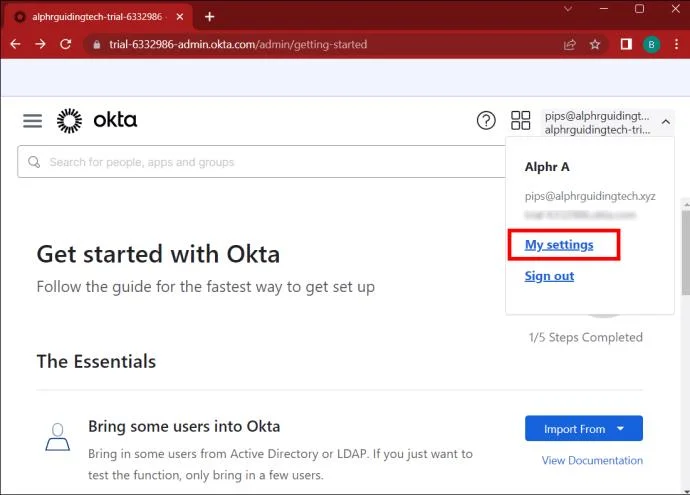Click the Import From button
690x495 pixels.
(584, 429)
